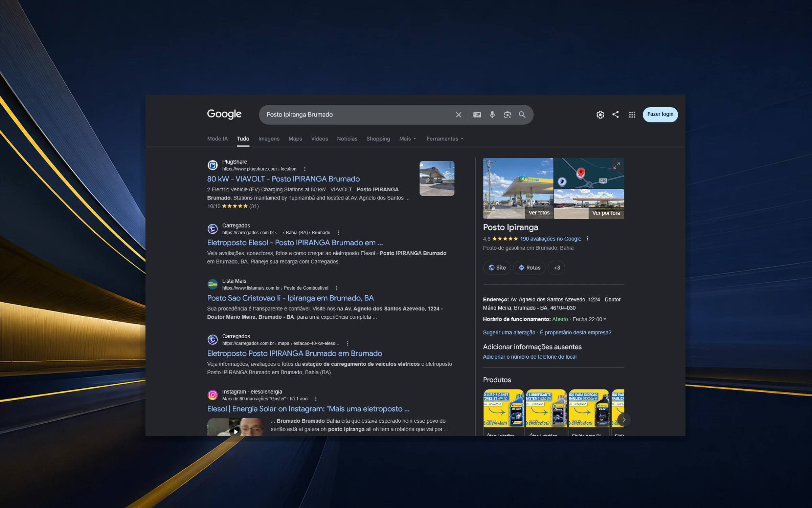Image resolution: width=812 pixels, height=508 pixels.
Task: Open the Elesol Energia Solar Instagram link
Action: point(308,409)
